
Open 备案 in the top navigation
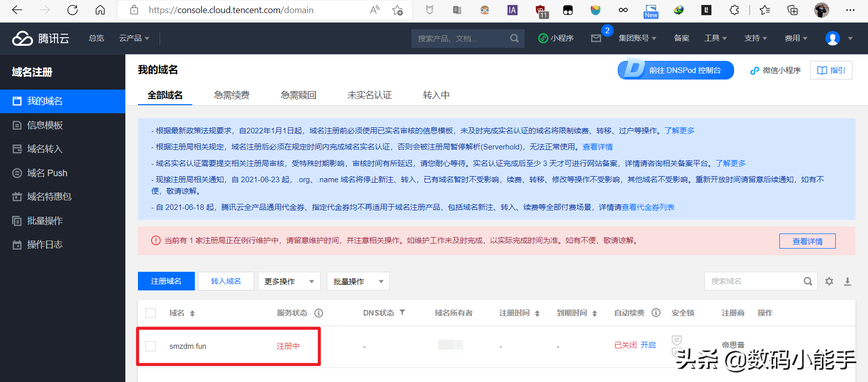click(x=682, y=38)
